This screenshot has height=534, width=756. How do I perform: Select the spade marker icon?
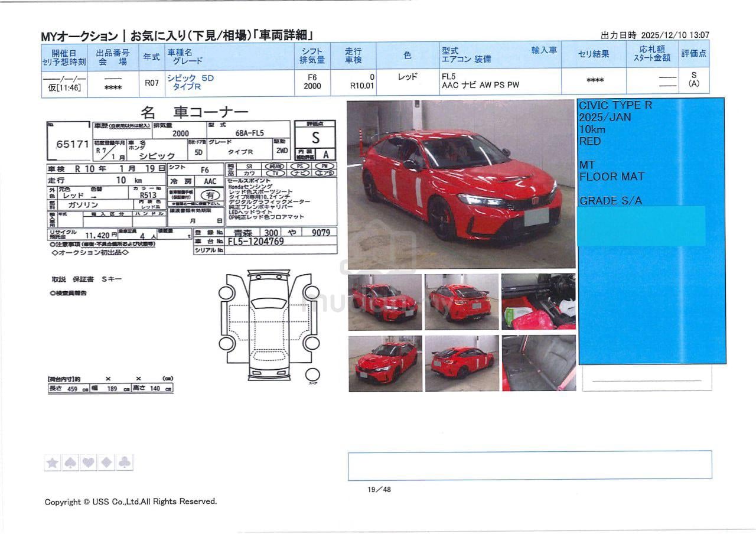click(x=70, y=463)
